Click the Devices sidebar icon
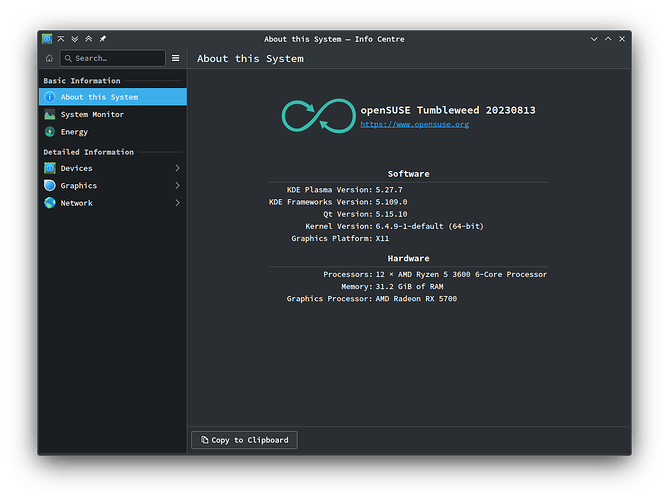Screen dimensions: 668x500 point(50,168)
